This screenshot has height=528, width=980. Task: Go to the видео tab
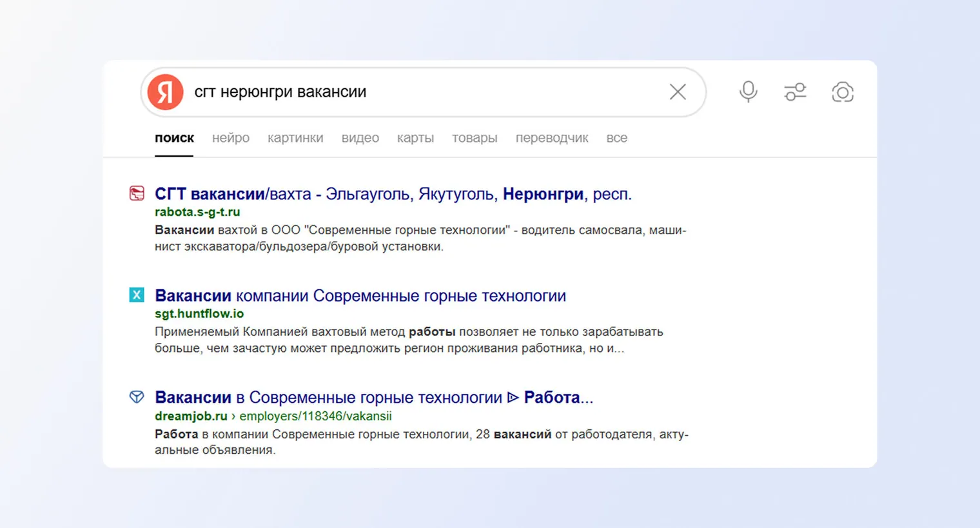360,138
